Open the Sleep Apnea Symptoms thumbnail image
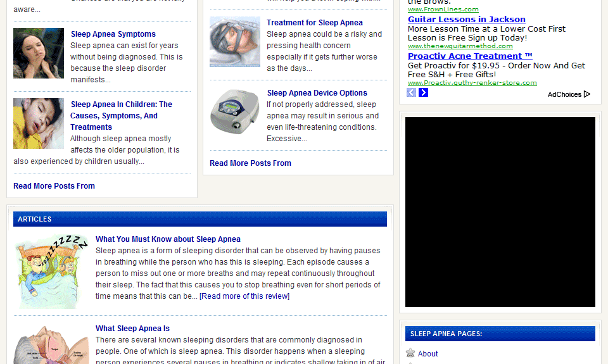 click(x=39, y=53)
